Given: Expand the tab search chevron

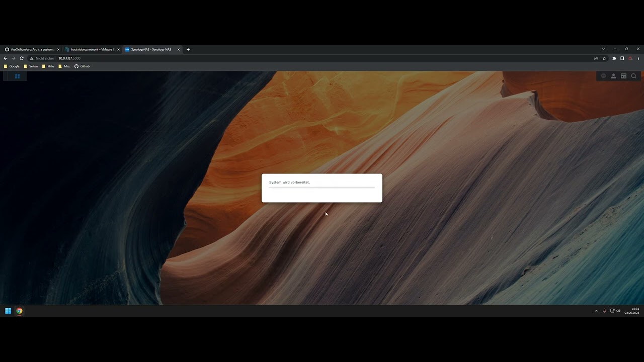Looking at the screenshot, I should tap(603, 49).
